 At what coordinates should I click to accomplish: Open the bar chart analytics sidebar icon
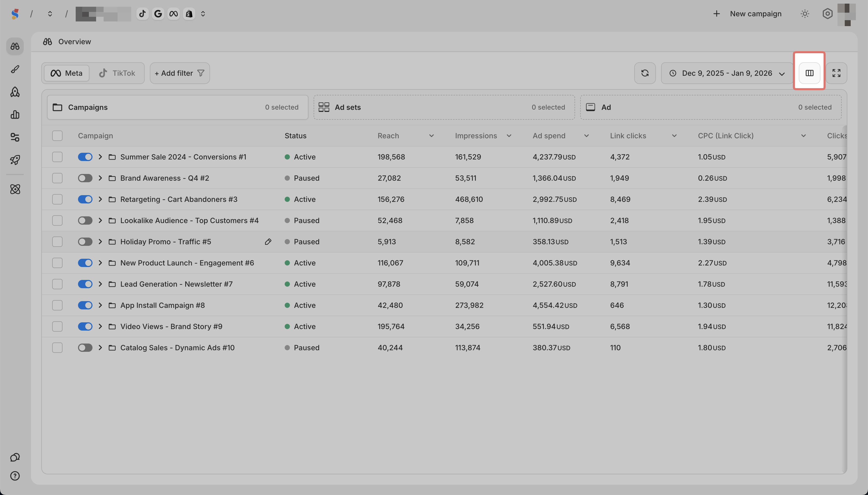pyautogui.click(x=15, y=115)
